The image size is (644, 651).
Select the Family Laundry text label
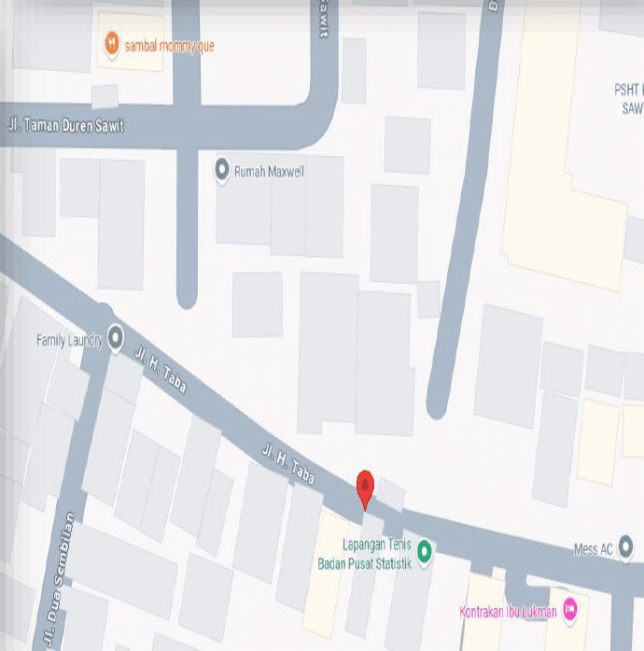point(69,341)
